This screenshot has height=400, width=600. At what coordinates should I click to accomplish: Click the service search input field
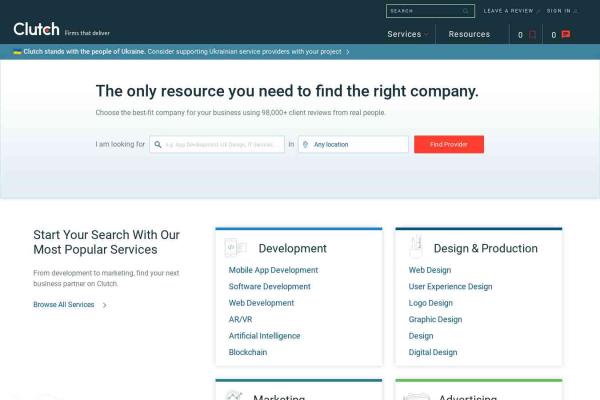coord(220,144)
